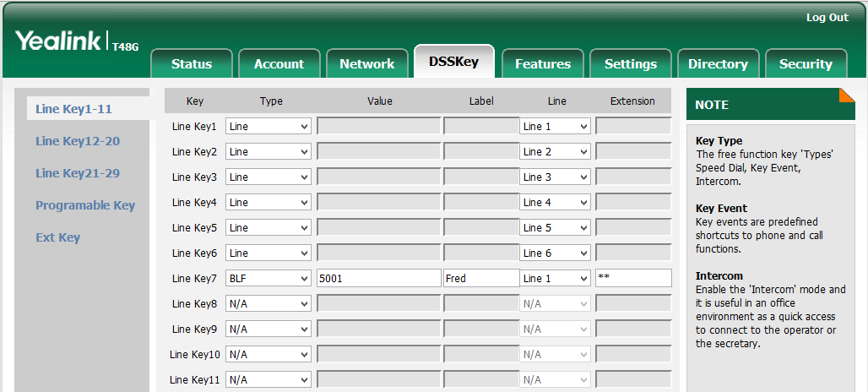The height and width of the screenshot is (392, 868).
Task: Switch to the Network tab
Action: pyautogui.click(x=367, y=63)
